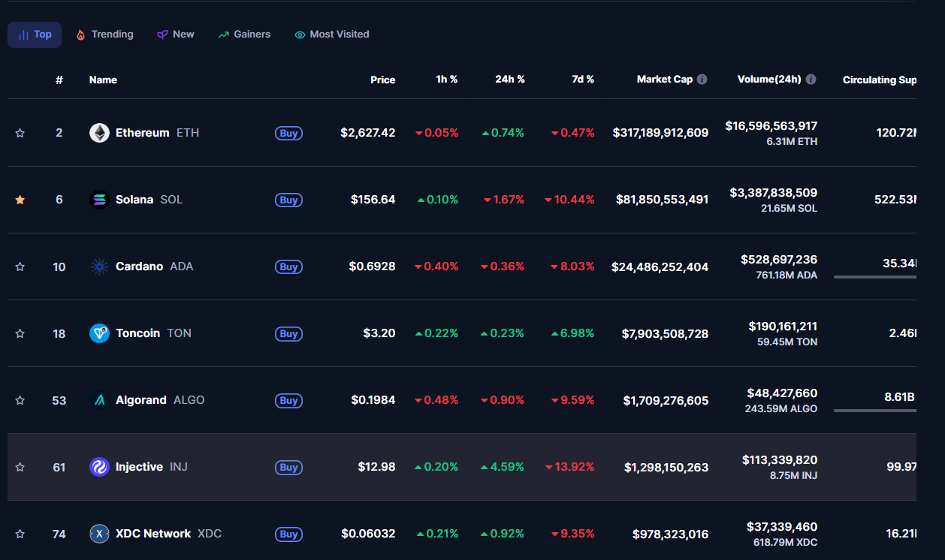Click Buy button for Toncoin

[289, 333]
